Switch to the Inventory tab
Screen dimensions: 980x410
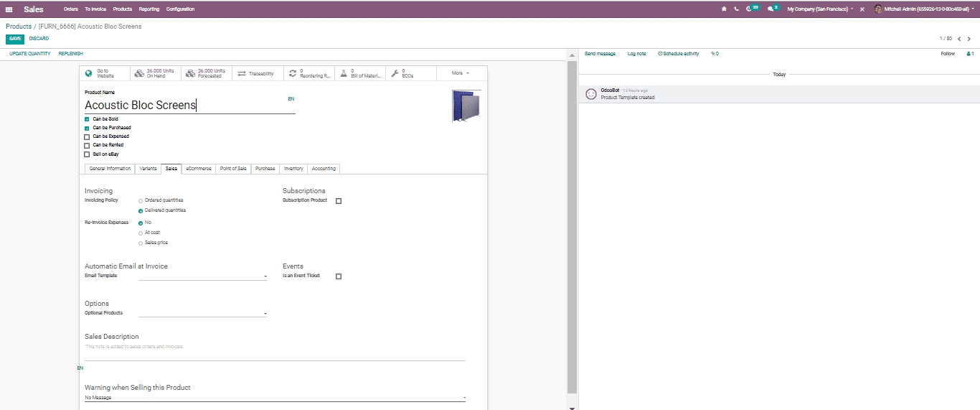coord(293,169)
